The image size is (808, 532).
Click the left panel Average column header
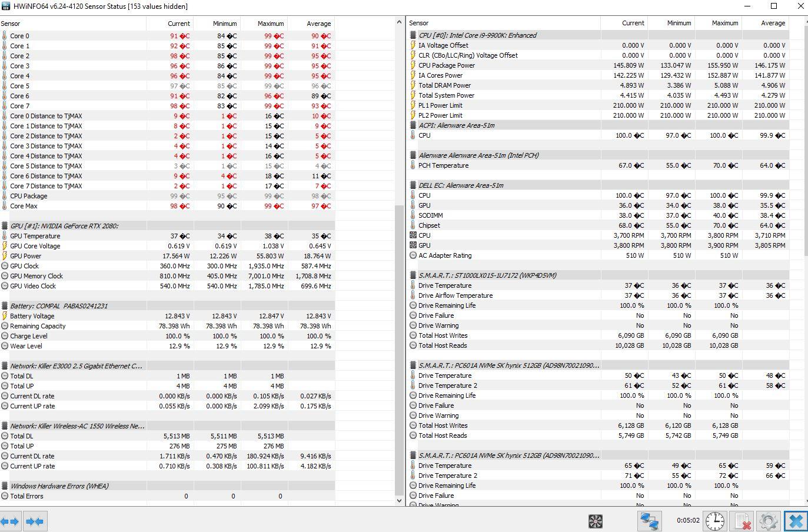point(318,24)
